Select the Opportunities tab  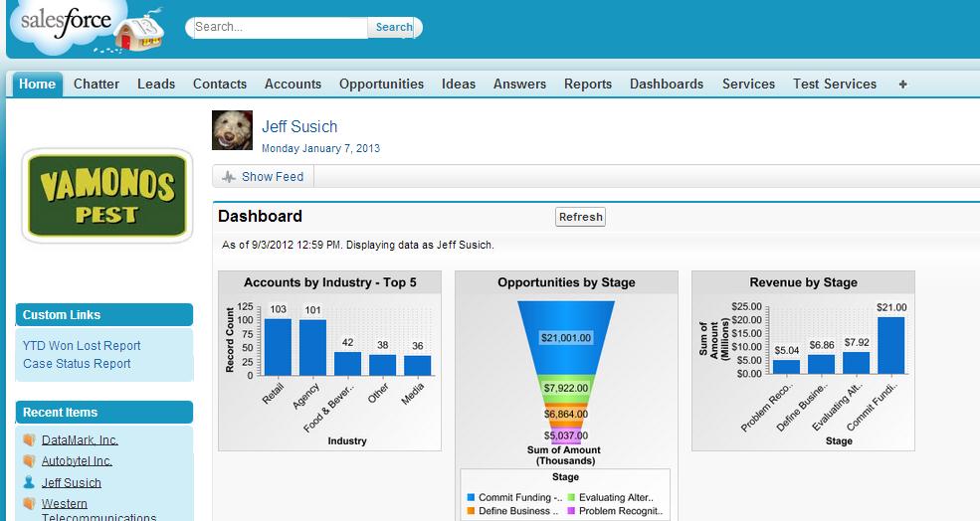pos(381,85)
